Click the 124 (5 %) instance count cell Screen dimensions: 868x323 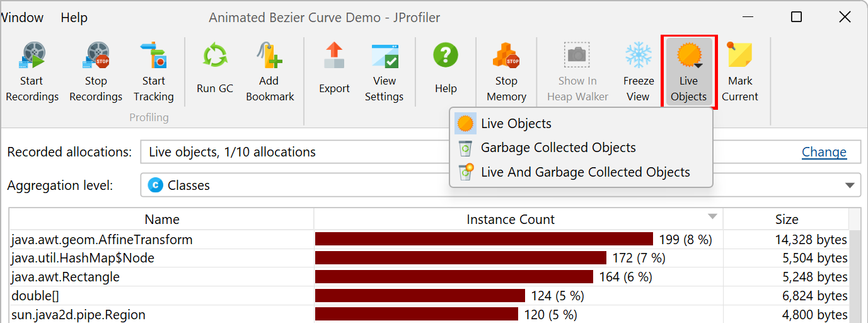518,296
